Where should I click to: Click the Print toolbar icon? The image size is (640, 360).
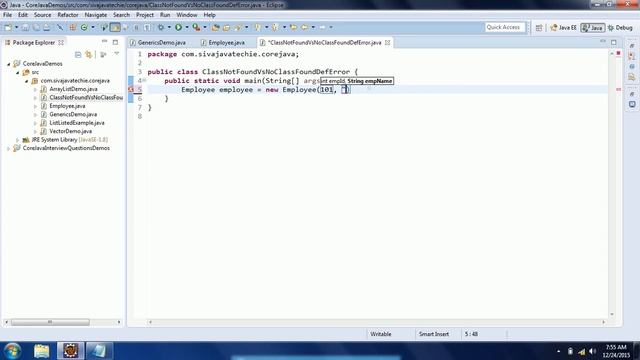coord(47,27)
